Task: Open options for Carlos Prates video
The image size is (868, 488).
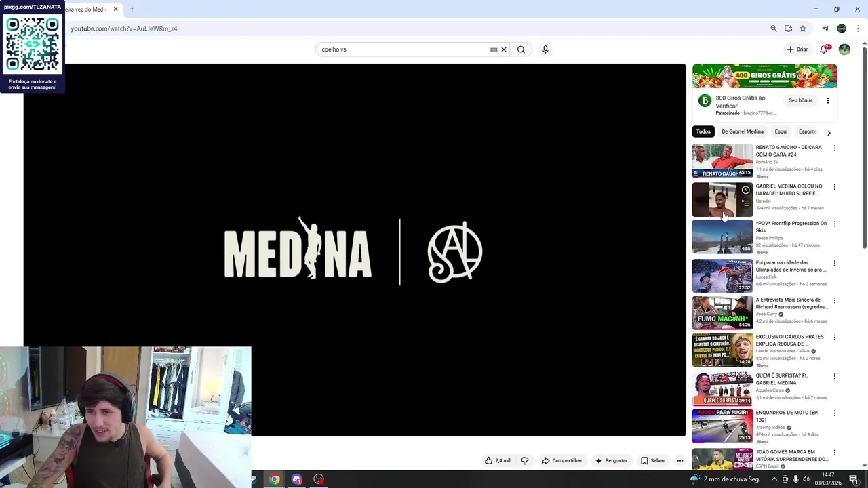Action: [x=834, y=337]
